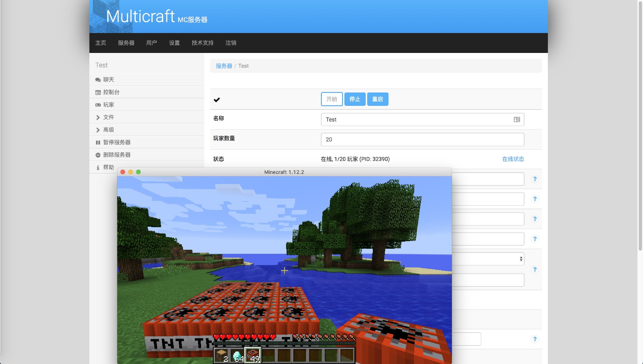Select the TNT slot in Minecraft hotbar
The width and height of the screenshot is (643, 364).
click(253, 356)
